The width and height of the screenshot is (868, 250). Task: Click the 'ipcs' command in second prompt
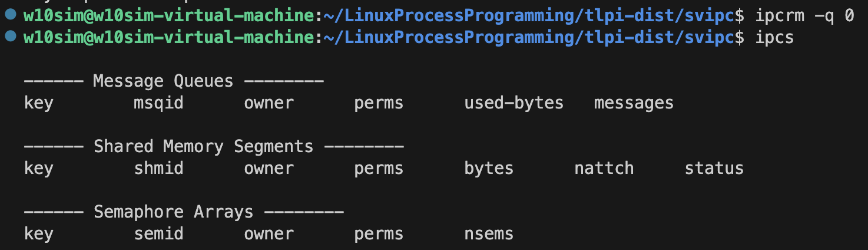774,38
